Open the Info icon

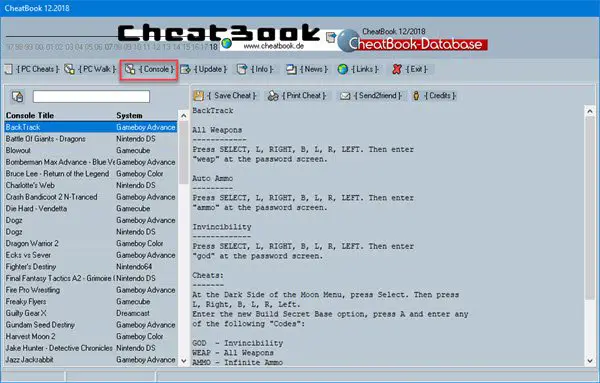point(242,69)
